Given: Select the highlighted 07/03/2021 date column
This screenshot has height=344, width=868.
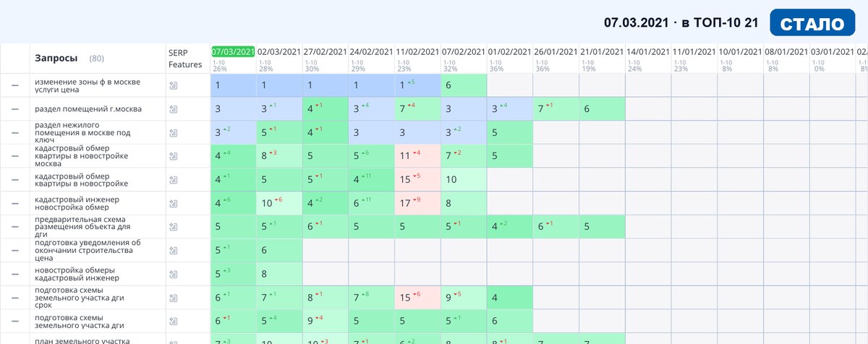Looking at the screenshot, I should (x=233, y=51).
